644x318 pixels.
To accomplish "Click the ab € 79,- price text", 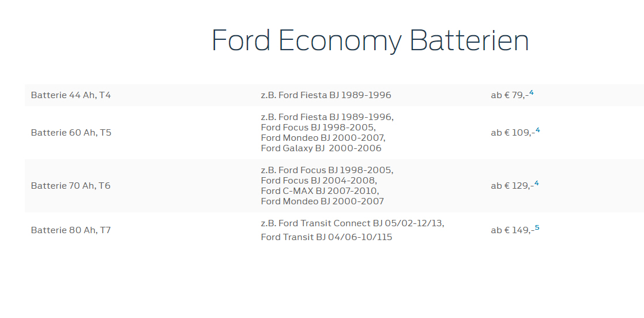I will (x=510, y=95).
